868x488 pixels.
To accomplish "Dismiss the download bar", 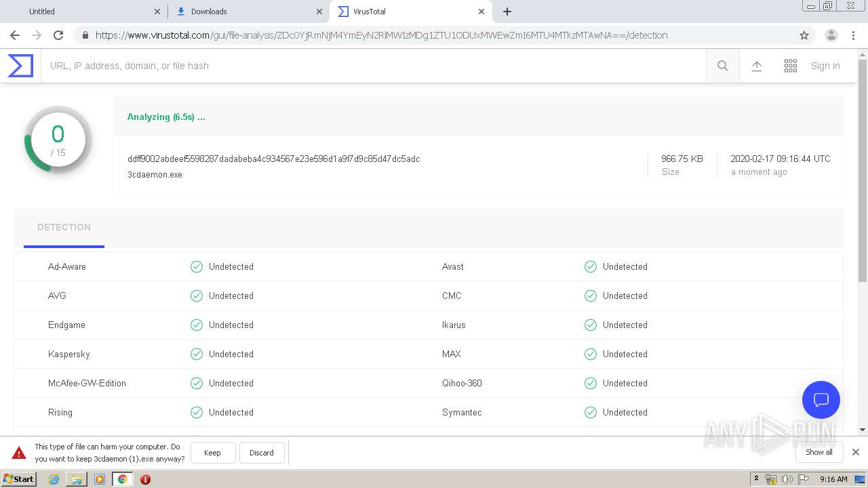I will click(856, 452).
